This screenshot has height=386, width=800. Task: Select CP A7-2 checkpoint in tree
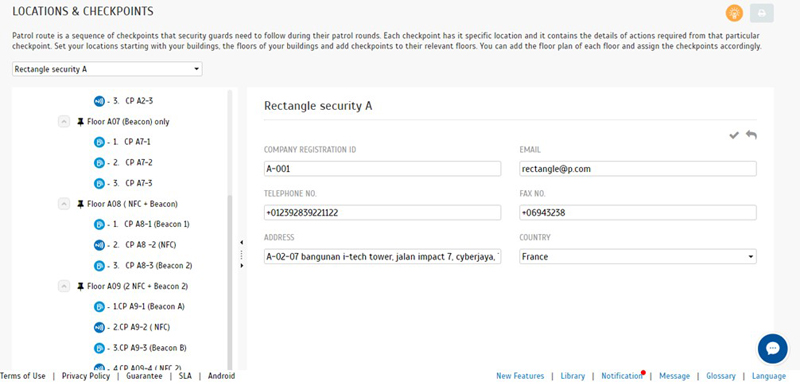click(x=139, y=163)
